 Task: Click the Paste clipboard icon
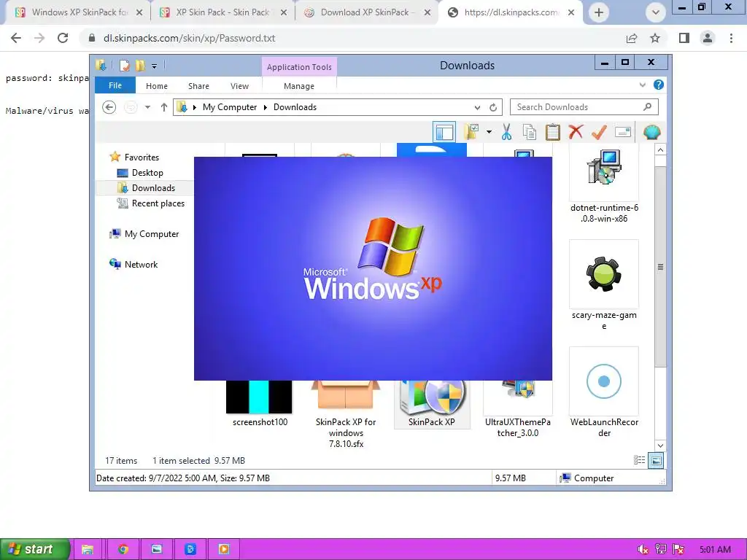pyautogui.click(x=553, y=132)
